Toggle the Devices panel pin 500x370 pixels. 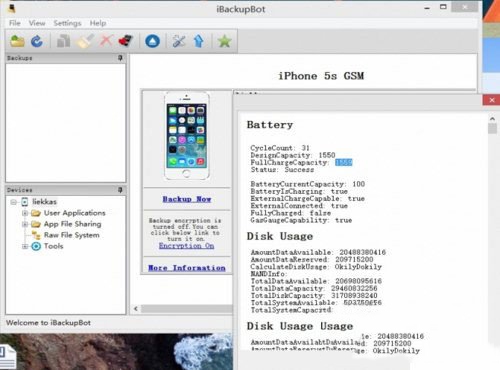[x=120, y=190]
